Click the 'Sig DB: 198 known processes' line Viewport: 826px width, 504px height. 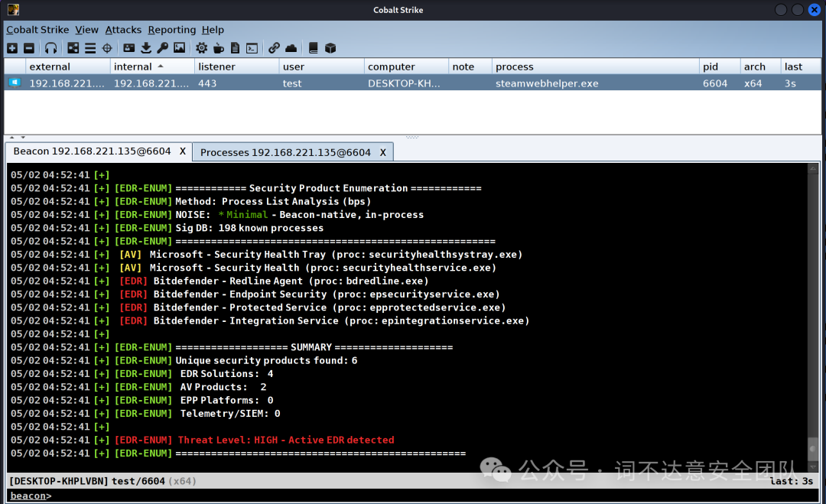coord(249,228)
